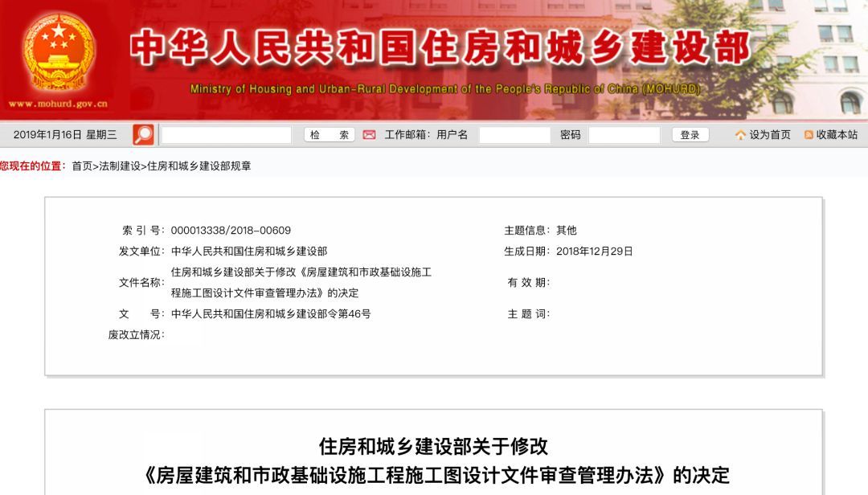Click the www.mohurd.gov.cn text under the emblem
The image size is (868, 495).
click(58, 104)
